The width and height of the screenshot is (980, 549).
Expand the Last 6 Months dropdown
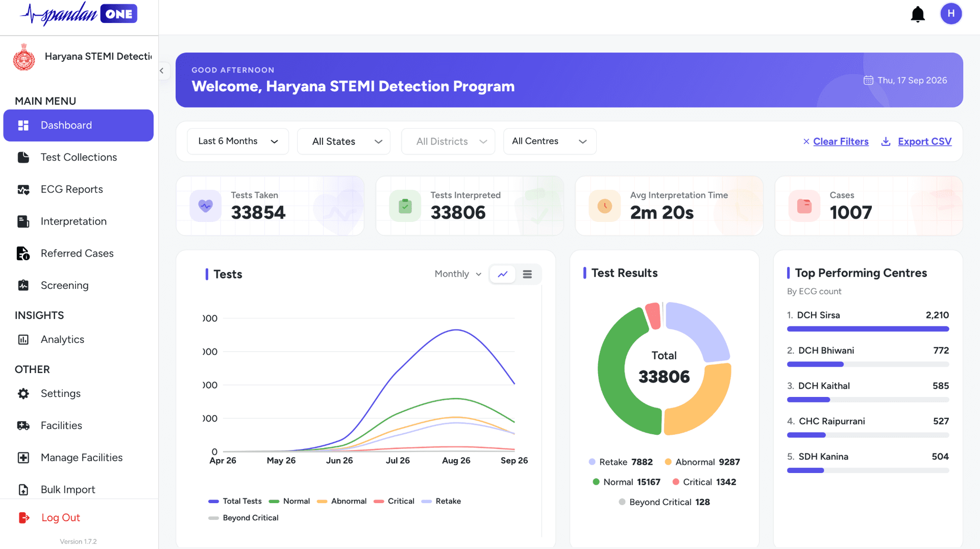(238, 141)
